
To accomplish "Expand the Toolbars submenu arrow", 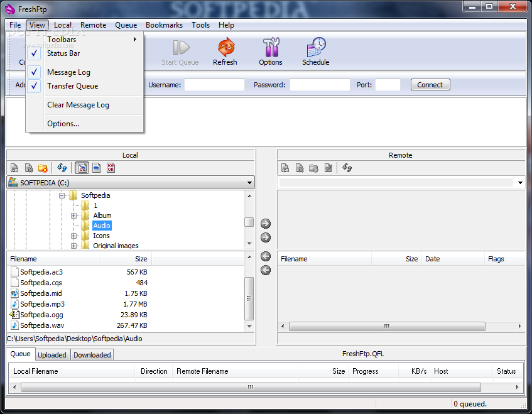I will pyautogui.click(x=135, y=40).
